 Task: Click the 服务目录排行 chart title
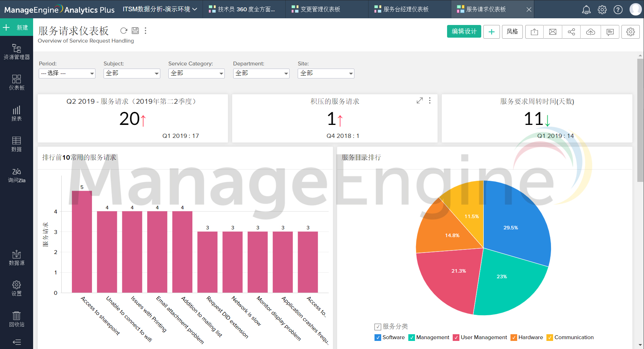pos(361,157)
